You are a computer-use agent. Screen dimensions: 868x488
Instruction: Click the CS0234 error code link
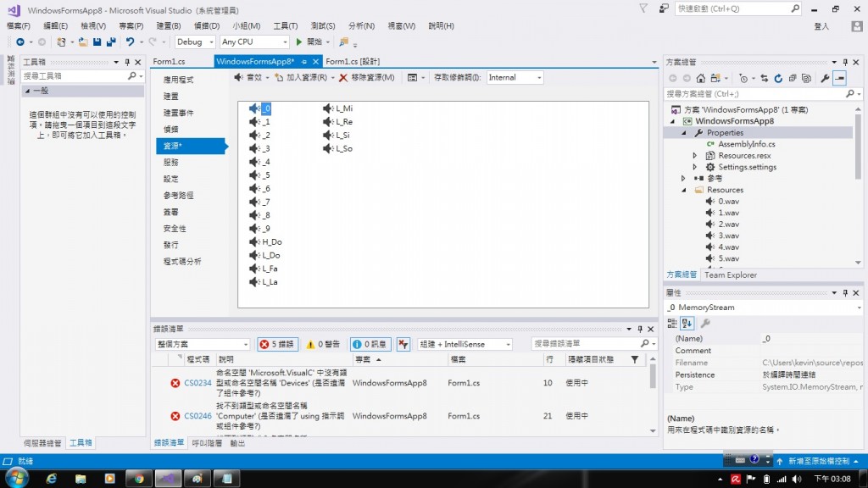click(198, 383)
